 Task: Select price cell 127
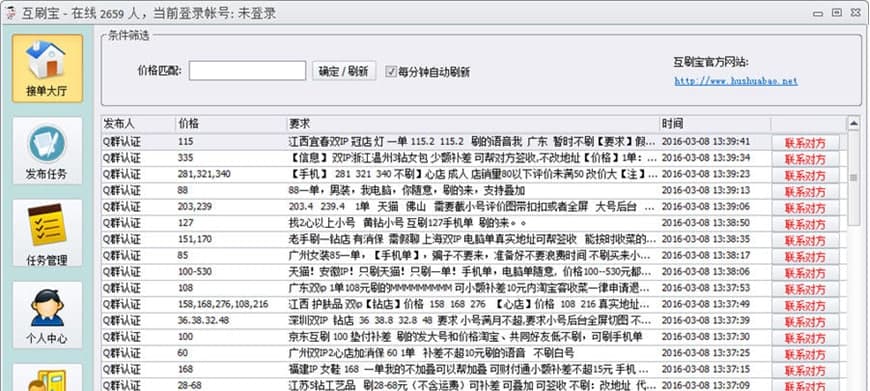185,223
